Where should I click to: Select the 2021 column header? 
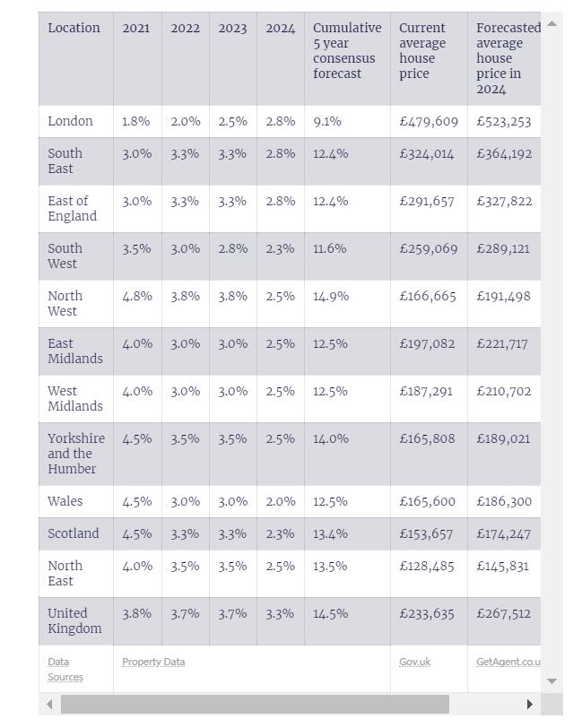(x=136, y=28)
